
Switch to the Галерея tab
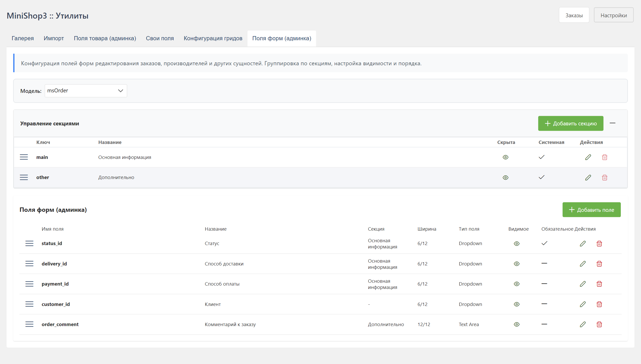point(23,38)
